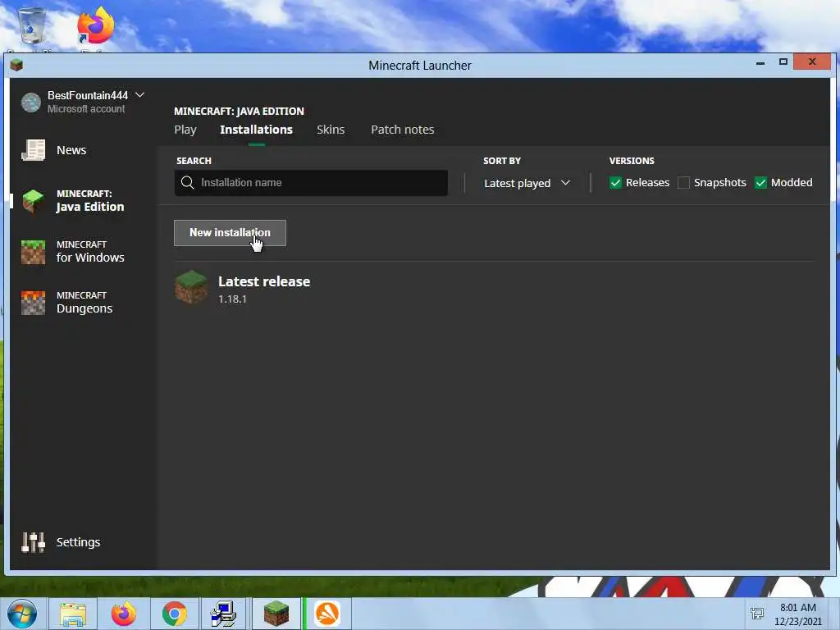Select Minecraft Dungeons label
This screenshot has height=630, width=840.
click(84, 303)
